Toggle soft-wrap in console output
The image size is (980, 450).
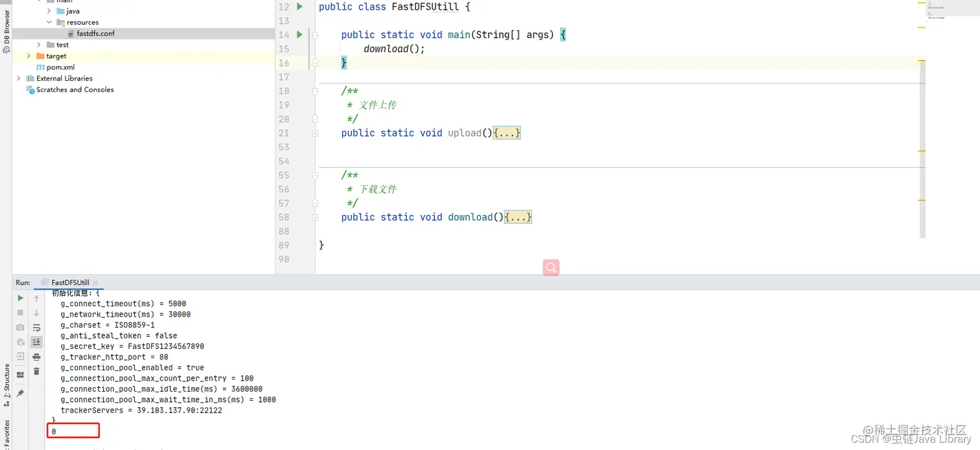tap(36, 328)
